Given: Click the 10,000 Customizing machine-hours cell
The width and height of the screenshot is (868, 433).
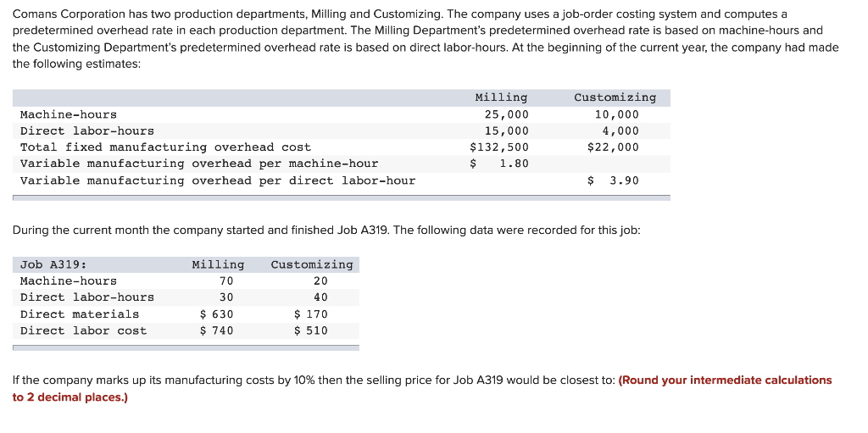Looking at the screenshot, I should 616,114.
